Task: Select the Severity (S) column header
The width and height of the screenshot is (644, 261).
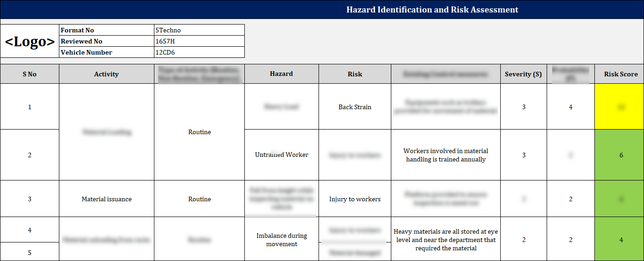Action: click(x=523, y=74)
